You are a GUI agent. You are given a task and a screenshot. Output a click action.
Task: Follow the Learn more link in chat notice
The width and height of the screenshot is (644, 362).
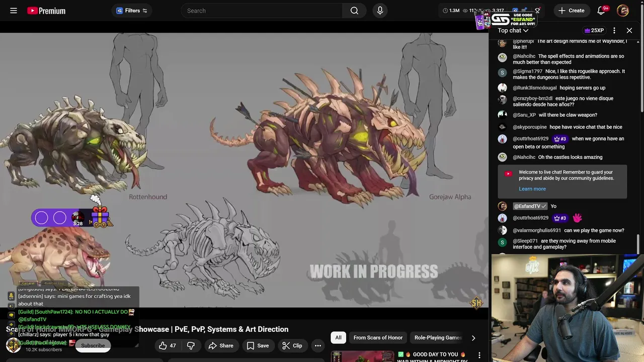pyautogui.click(x=532, y=189)
